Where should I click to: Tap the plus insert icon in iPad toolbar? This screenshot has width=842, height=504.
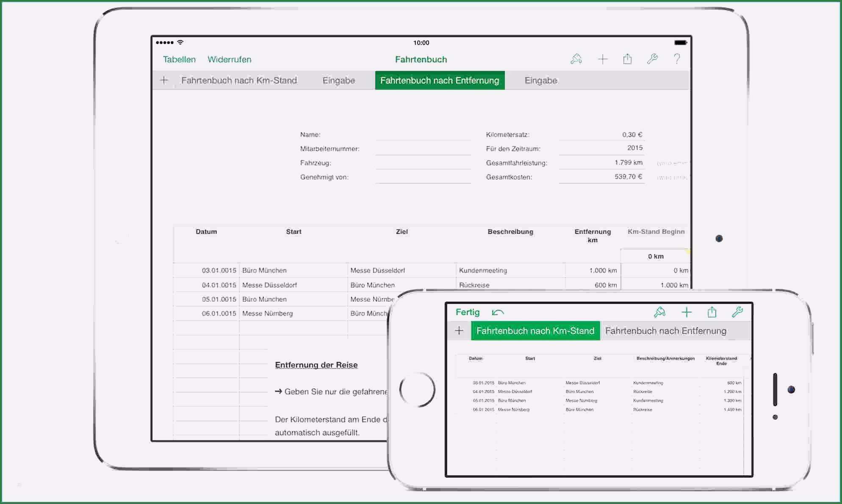coord(602,59)
